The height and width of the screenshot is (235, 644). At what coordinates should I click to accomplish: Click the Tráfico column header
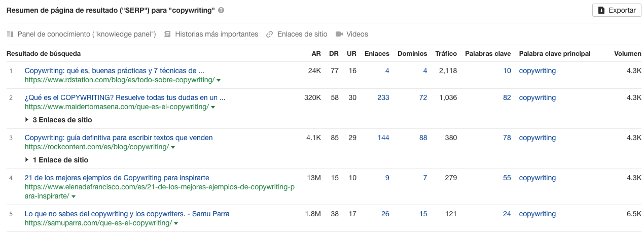[446, 54]
